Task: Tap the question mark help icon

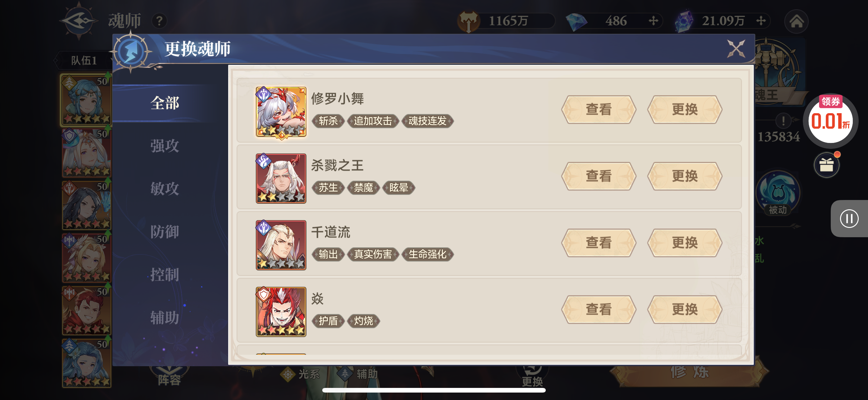Action: 159,21
